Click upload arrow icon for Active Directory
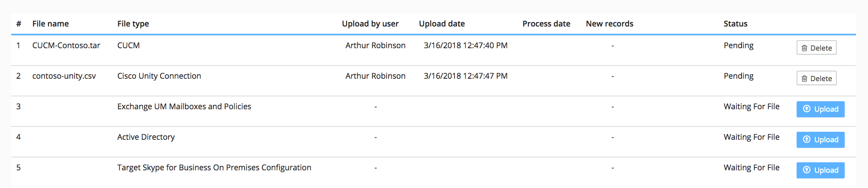Image resolution: width=868 pixels, height=188 pixels. pos(807,139)
